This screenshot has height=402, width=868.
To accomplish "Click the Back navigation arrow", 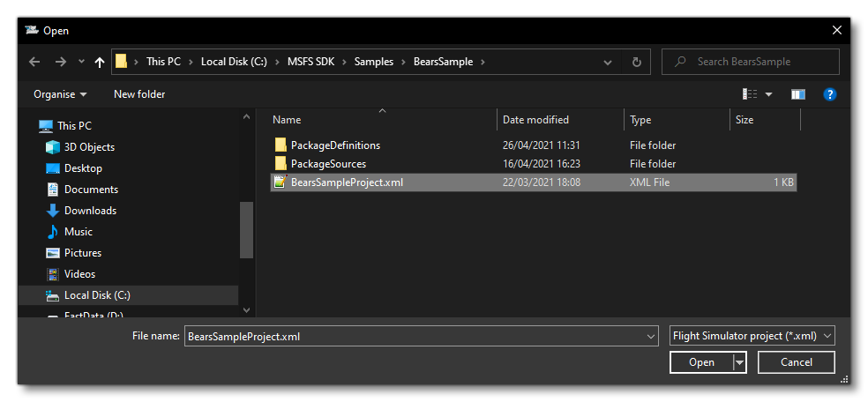I will click(34, 62).
